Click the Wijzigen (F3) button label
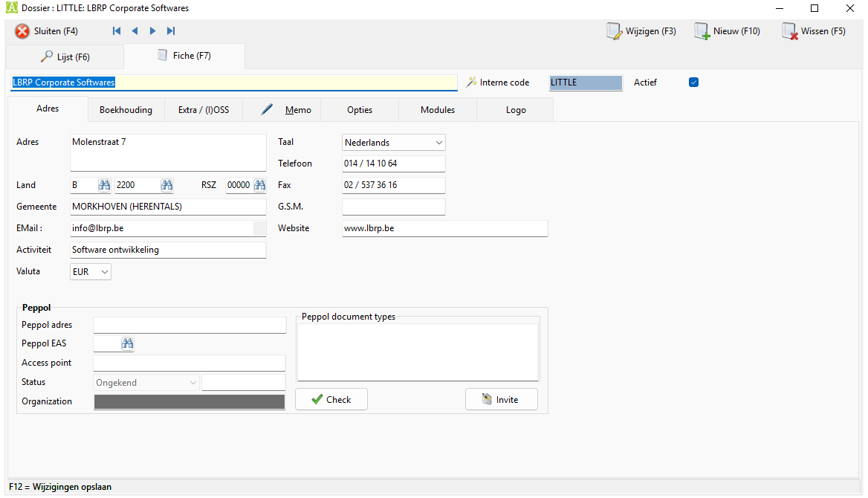This screenshot has height=498, width=868. point(651,31)
